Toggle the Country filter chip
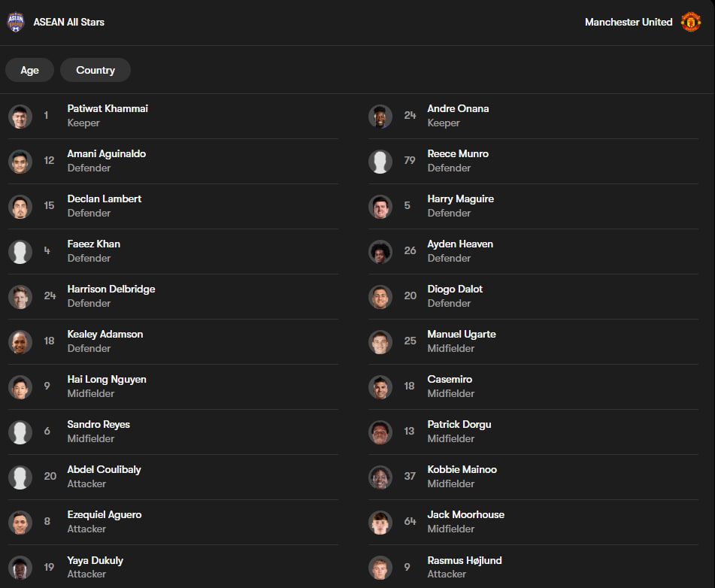Image resolution: width=715 pixels, height=588 pixels. [x=95, y=70]
